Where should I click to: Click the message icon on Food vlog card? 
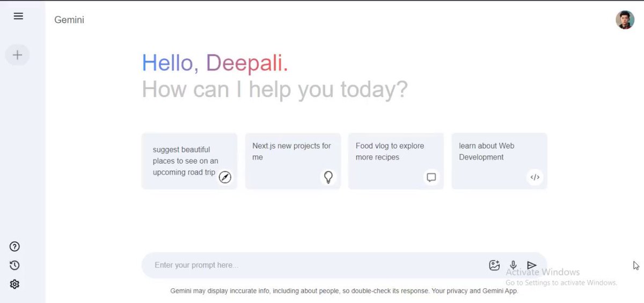(x=431, y=177)
